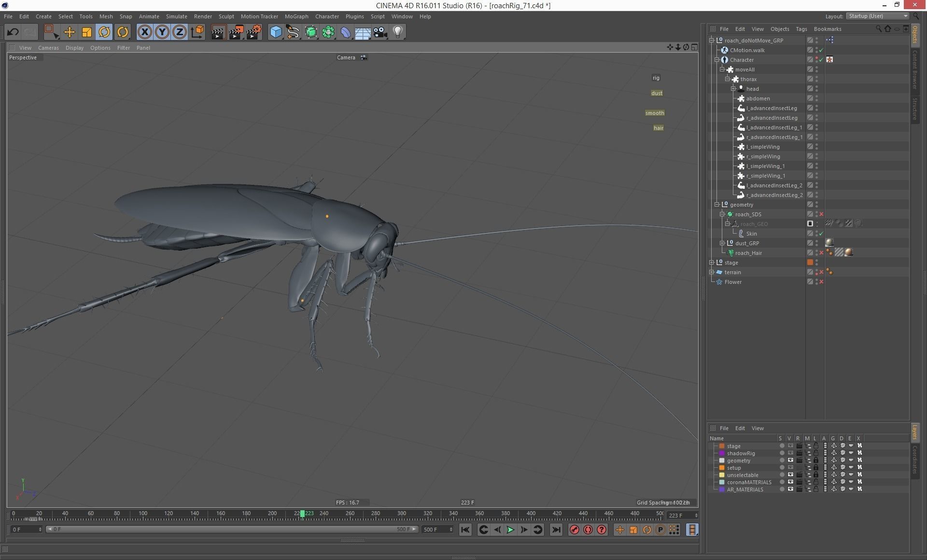Add a Cube primitive object
Viewport: 927px width, 560px height.
[275, 32]
